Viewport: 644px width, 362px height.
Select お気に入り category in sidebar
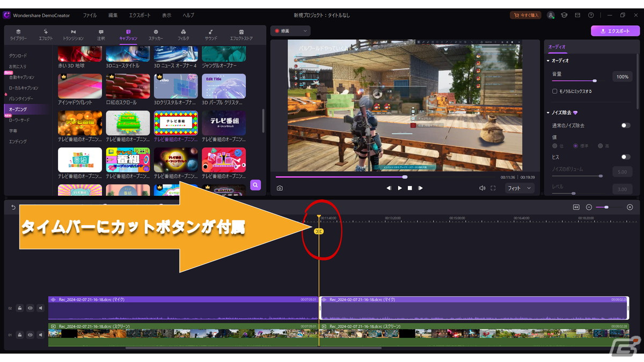pos(17,67)
